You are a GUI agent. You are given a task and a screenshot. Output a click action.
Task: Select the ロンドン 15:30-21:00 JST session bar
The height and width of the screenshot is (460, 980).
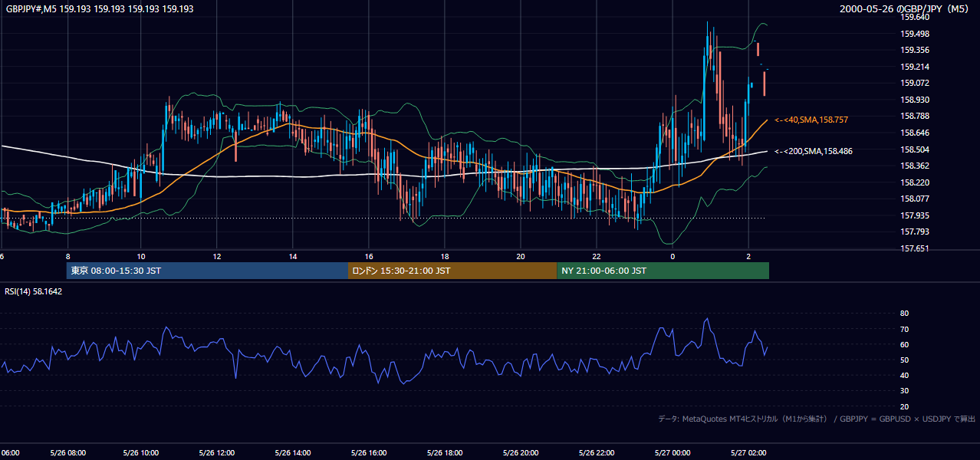[x=452, y=271]
